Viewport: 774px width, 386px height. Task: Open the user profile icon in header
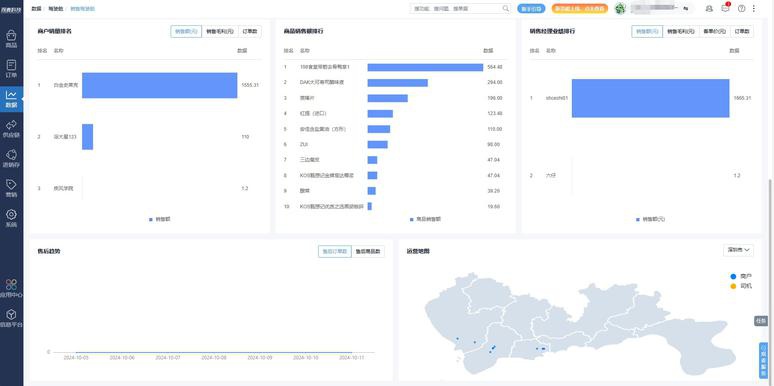pyautogui.click(x=709, y=8)
